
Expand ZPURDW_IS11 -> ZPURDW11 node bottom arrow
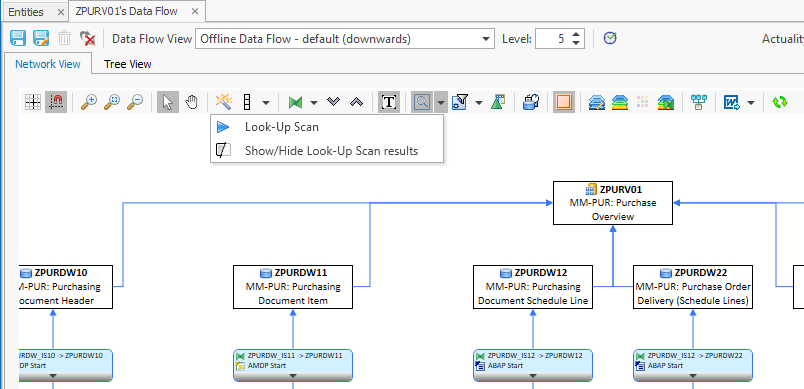pos(293,376)
